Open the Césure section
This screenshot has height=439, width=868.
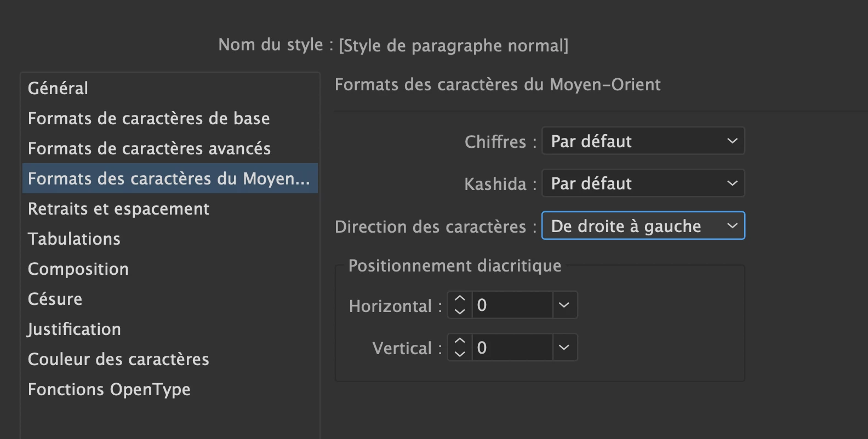point(170,299)
